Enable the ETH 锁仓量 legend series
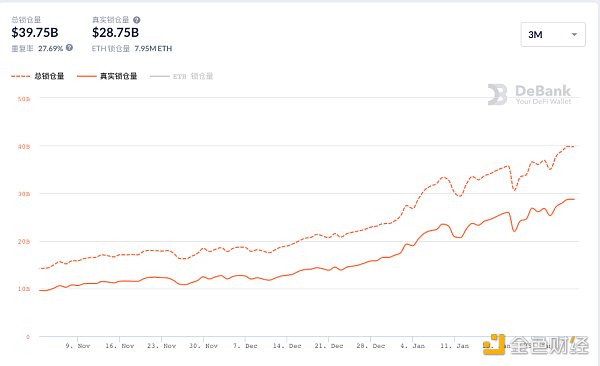This screenshot has height=366, width=600. point(181,76)
